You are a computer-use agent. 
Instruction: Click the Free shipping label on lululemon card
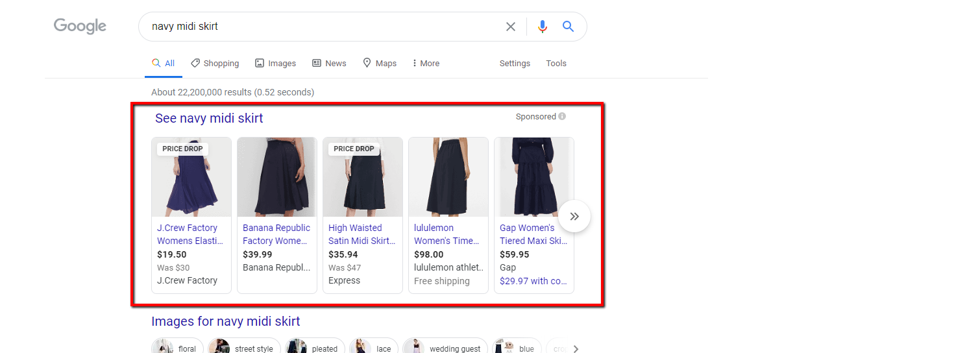442,281
